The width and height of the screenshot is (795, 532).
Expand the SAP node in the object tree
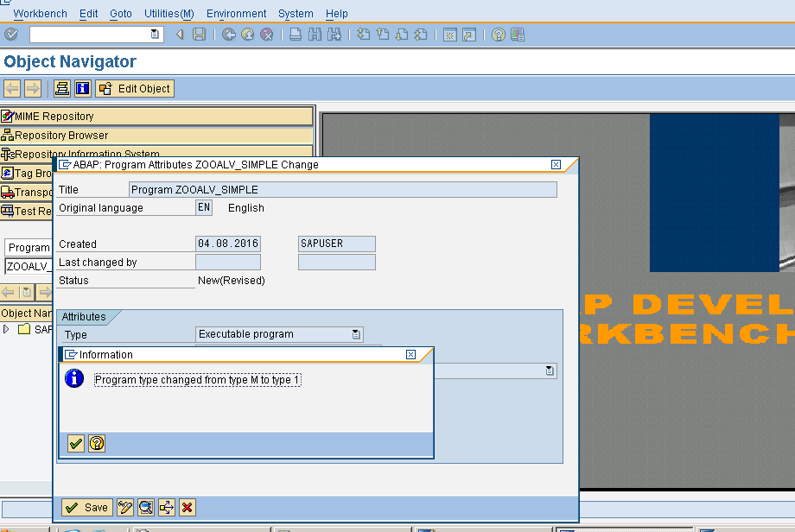pos(9,329)
